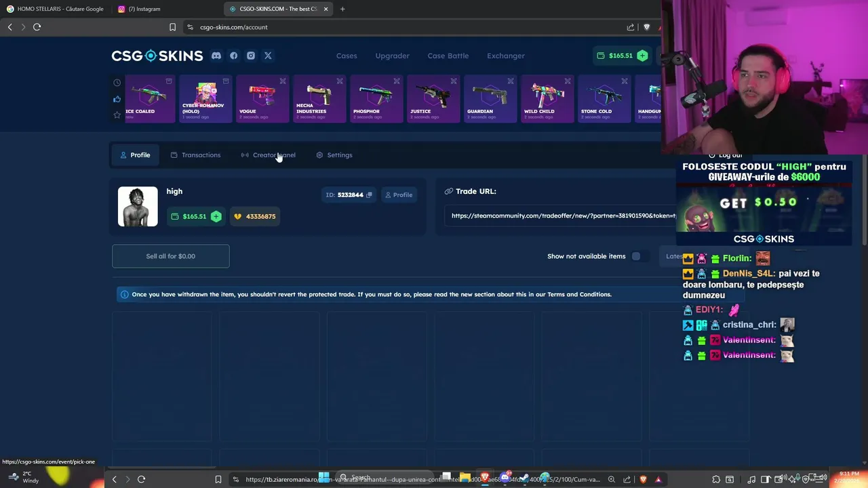This screenshot has width=868, height=488.
Task: Click the share page icon
Action: 631,27
